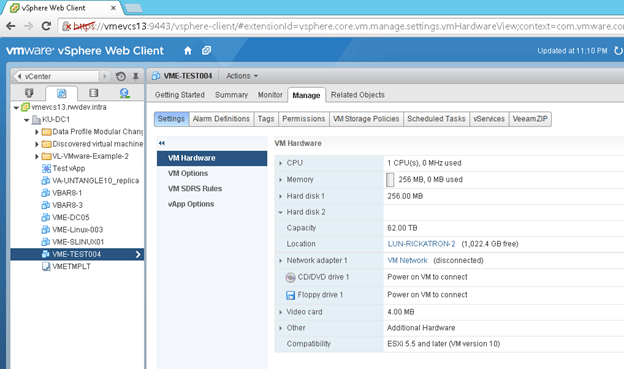
Task: Expand the CPU hardware row
Action: click(x=281, y=163)
